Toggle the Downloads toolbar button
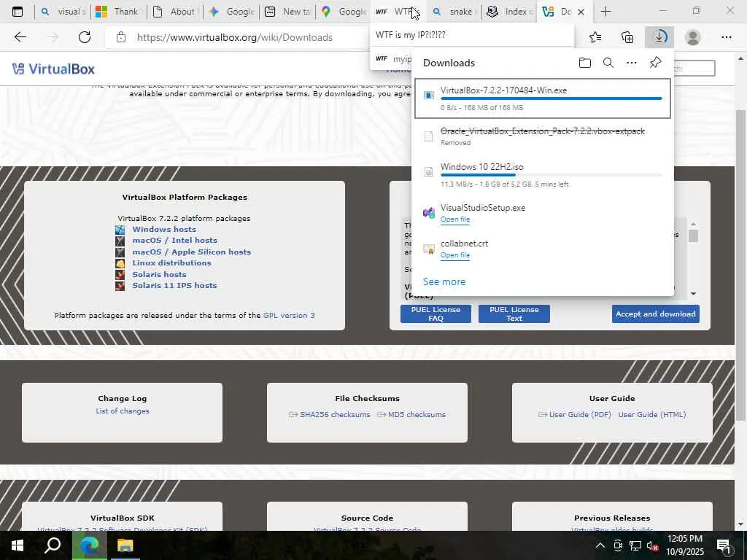This screenshot has height=560, width=747. click(659, 37)
